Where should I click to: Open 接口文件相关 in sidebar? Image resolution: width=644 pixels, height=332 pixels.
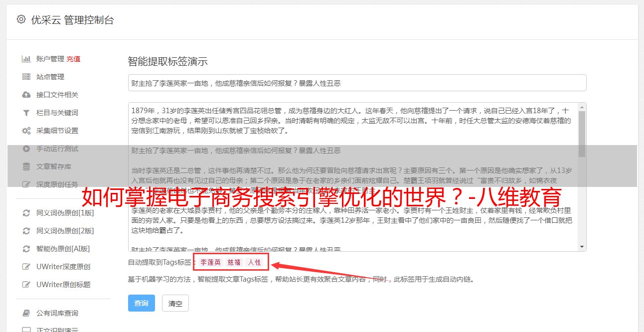(57, 95)
